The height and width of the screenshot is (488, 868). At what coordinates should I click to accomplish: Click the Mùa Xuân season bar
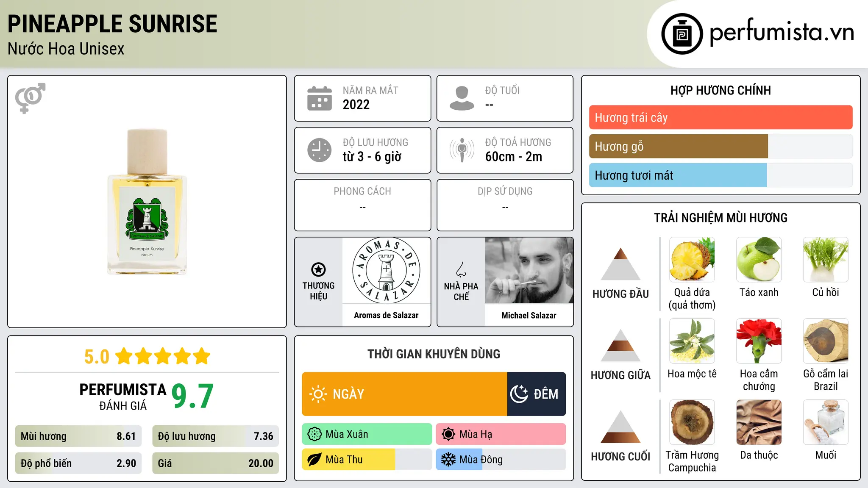pos(367,434)
